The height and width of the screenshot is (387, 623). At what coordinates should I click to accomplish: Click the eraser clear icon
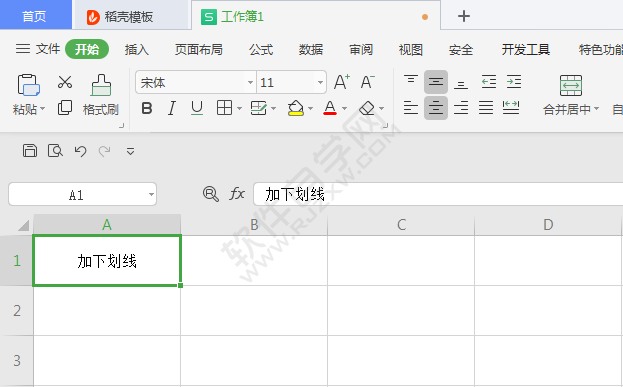[366, 108]
